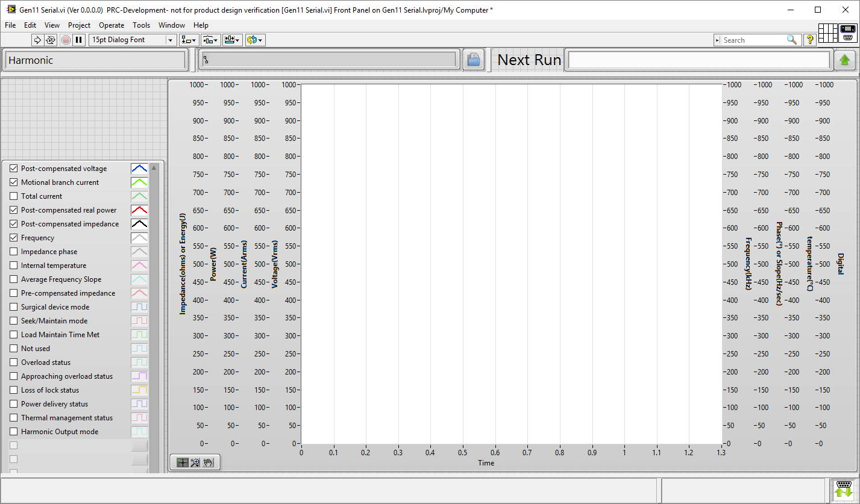Viewport: 860px width, 504px height.
Task: Open Context Help question mark
Action: click(811, 40)
